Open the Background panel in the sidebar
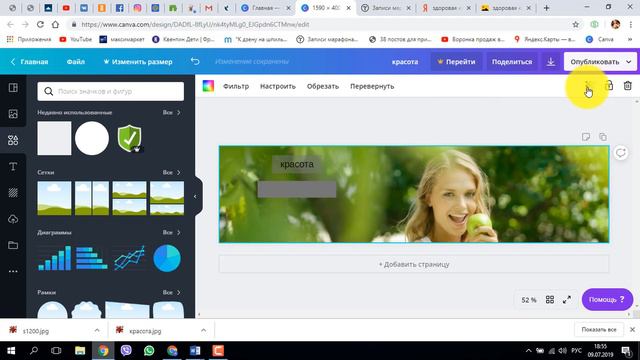640x360 pixels. pyautogui.click(x=13, y=193)
